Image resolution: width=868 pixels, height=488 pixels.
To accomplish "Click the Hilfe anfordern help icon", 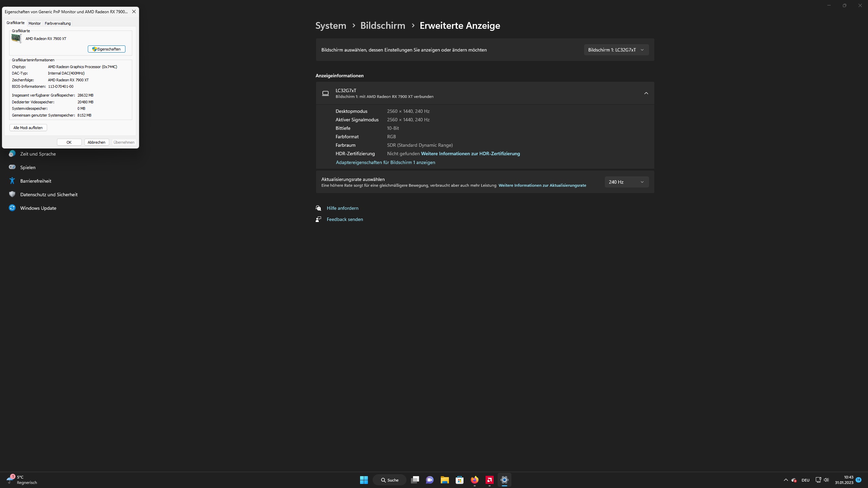I will (x=318, y=208).
